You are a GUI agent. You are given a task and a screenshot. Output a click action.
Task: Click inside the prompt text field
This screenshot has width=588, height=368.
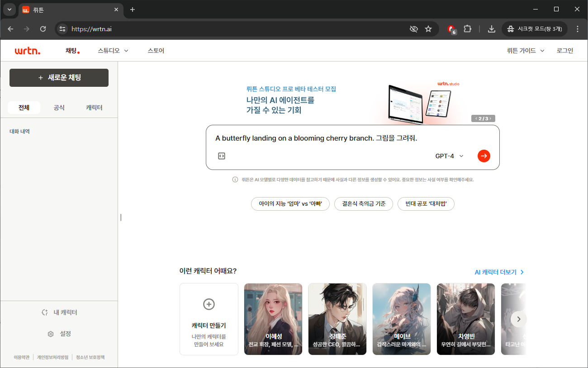coord(353,138)
